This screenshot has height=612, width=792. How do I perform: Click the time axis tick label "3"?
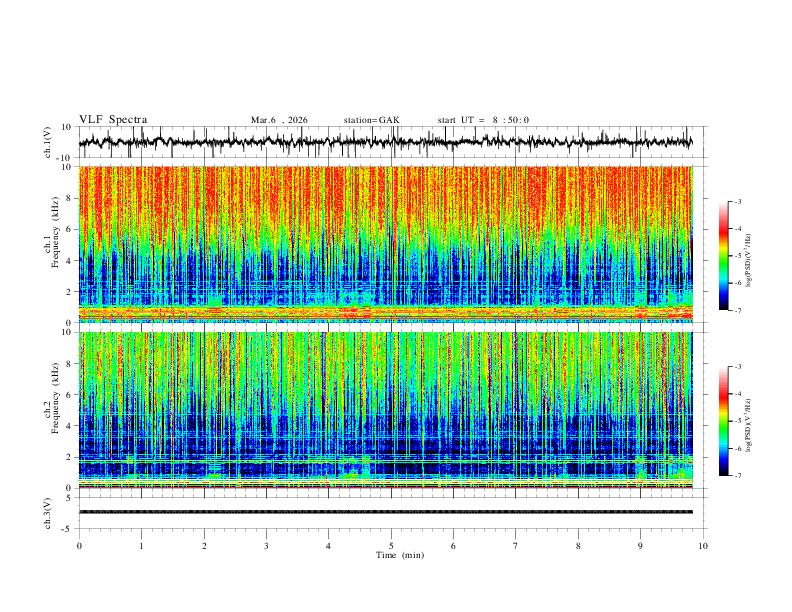point(266,546)
